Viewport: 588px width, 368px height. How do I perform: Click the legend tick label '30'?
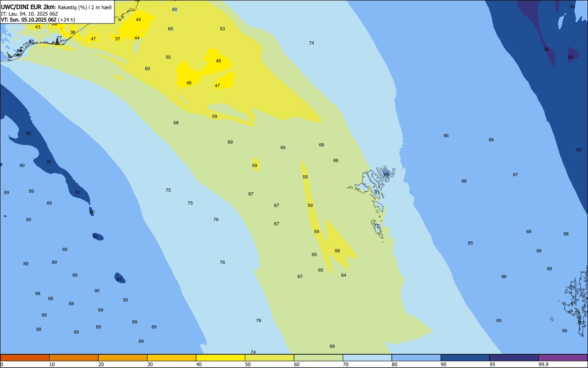point(150,364)
